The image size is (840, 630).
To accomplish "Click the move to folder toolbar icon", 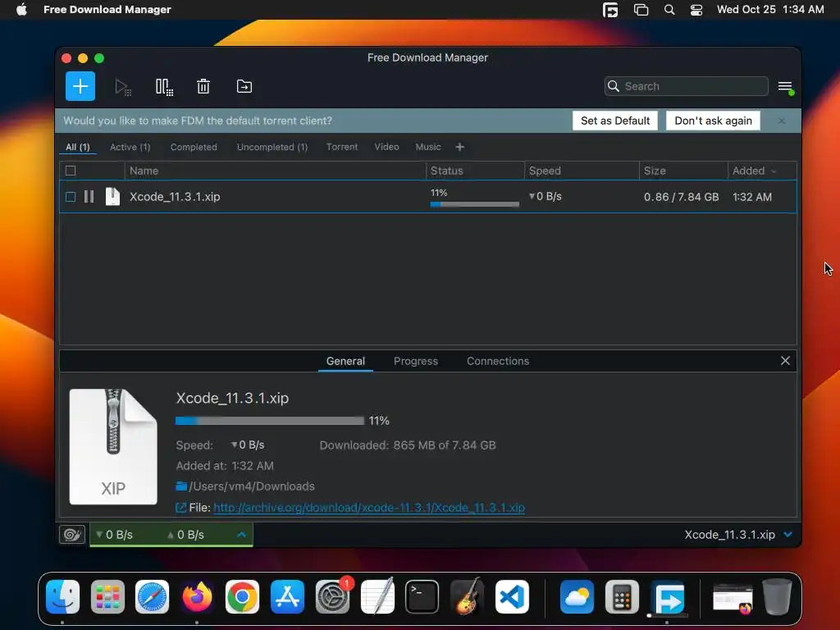I will [x=244, y=86].
